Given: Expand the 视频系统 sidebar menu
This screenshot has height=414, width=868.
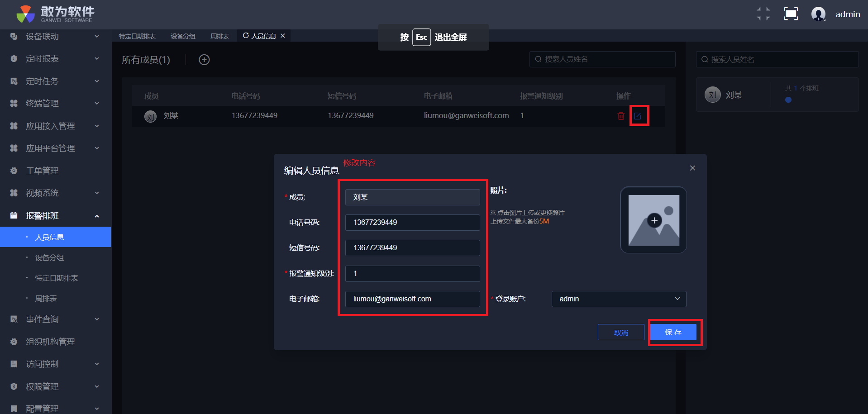Looking at the screenshot, I should click(55, 193).
